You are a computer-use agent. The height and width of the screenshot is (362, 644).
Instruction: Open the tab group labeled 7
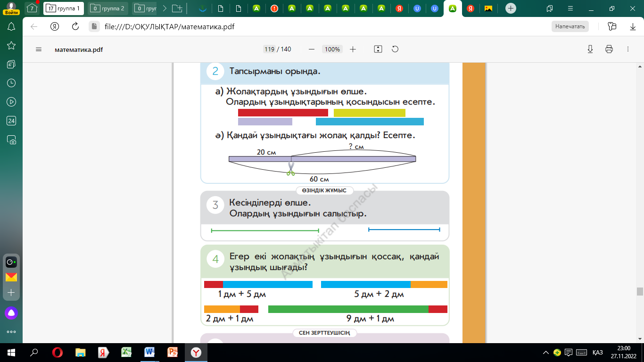pyautogui.click(x=32, y=8)
